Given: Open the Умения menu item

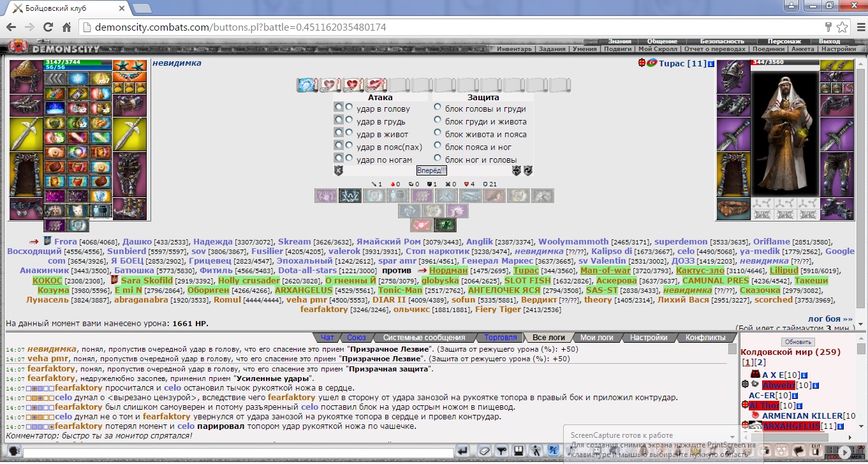Looking at the screenshot, I should click(x=585, y=49).
